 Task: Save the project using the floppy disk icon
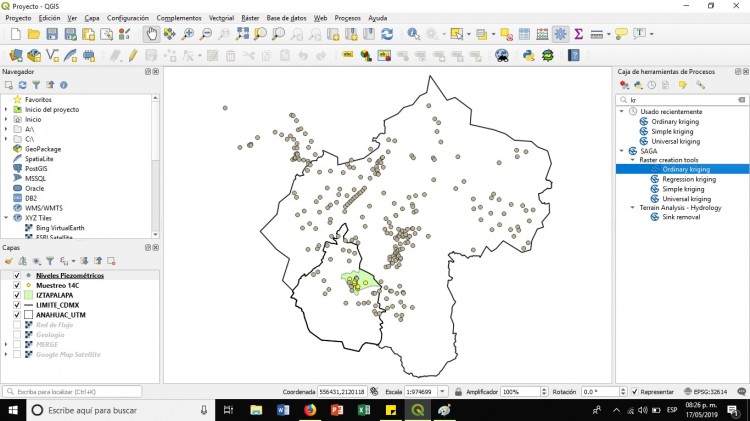point(52,34)
